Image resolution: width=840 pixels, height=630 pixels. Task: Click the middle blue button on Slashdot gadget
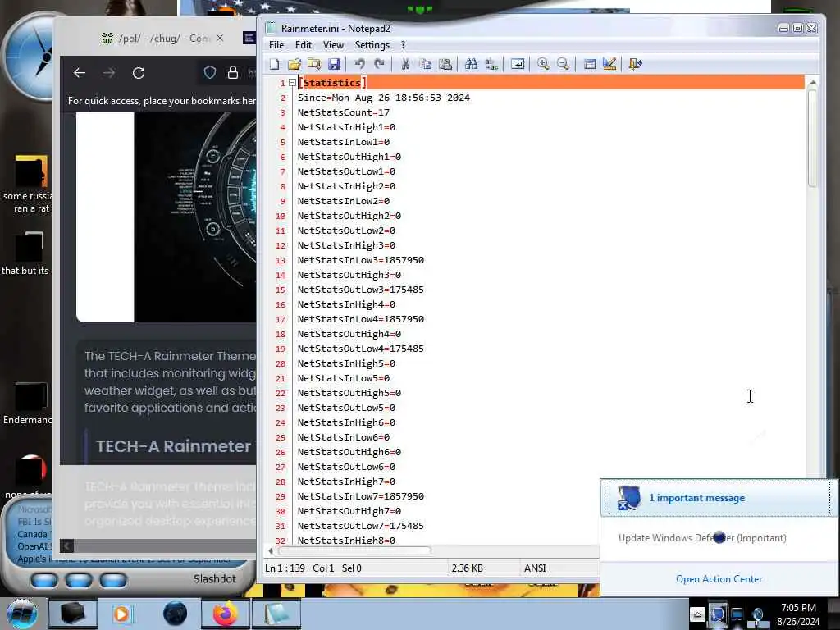click(79, 580)
